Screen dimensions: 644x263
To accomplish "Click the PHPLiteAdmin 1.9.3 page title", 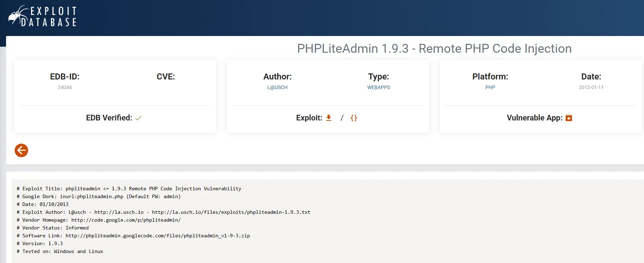I will [434, 48].
